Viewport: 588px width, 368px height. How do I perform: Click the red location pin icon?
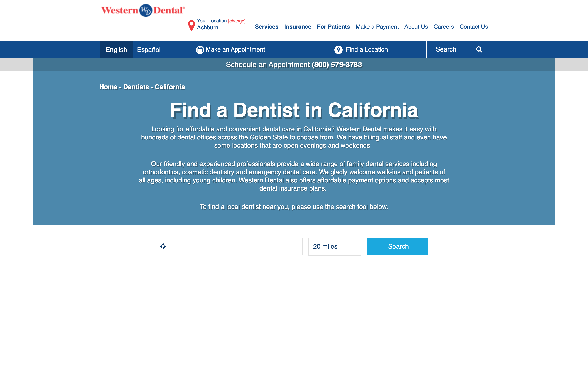pyautogui.click(x=192, y=25)
